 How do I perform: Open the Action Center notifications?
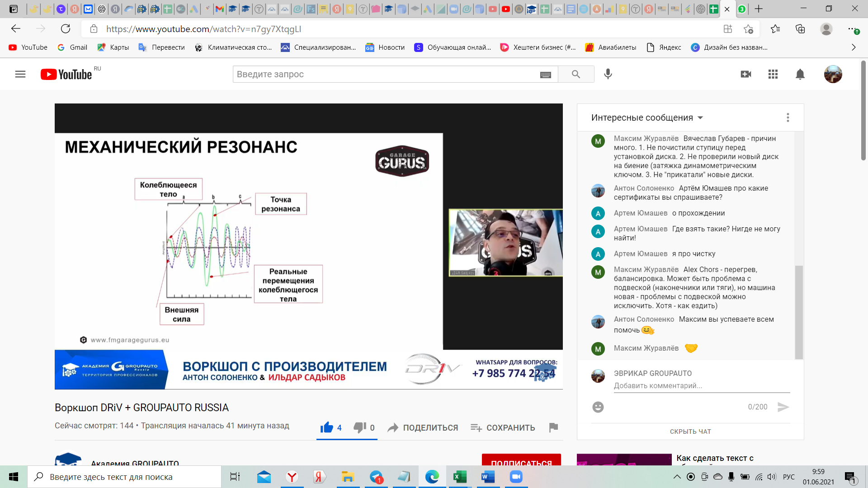(850, 477)
